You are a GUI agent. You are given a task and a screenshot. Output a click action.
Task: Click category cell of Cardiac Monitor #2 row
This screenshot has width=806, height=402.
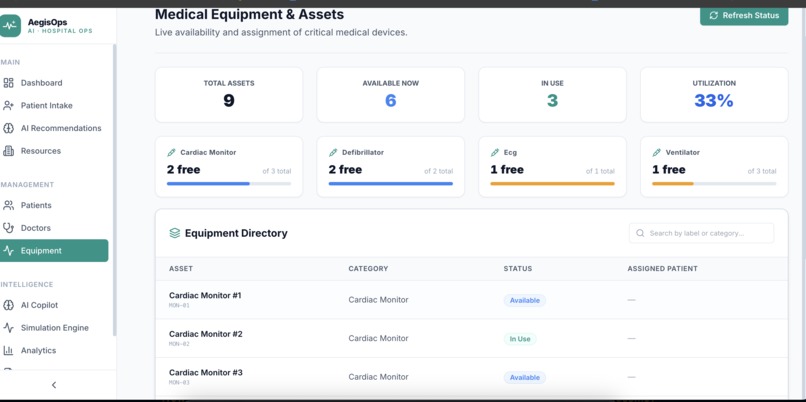(x=378, y=338)
